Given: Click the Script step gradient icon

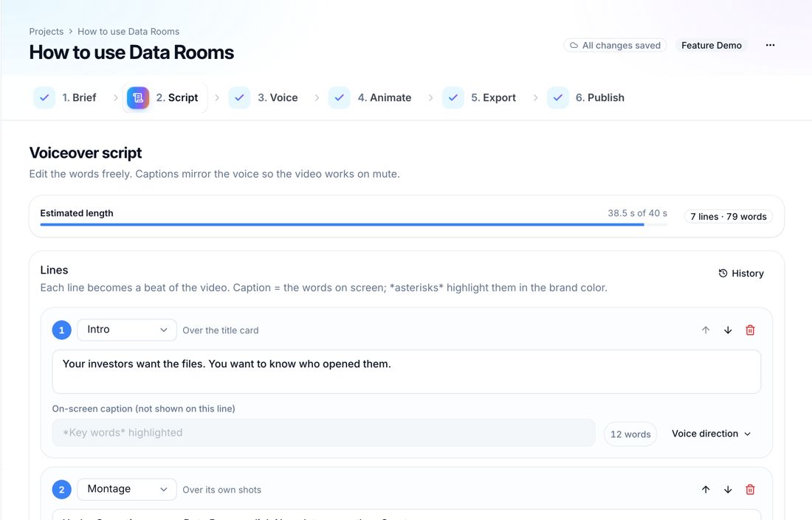Looking at the screenshot, I should point(138,98).
